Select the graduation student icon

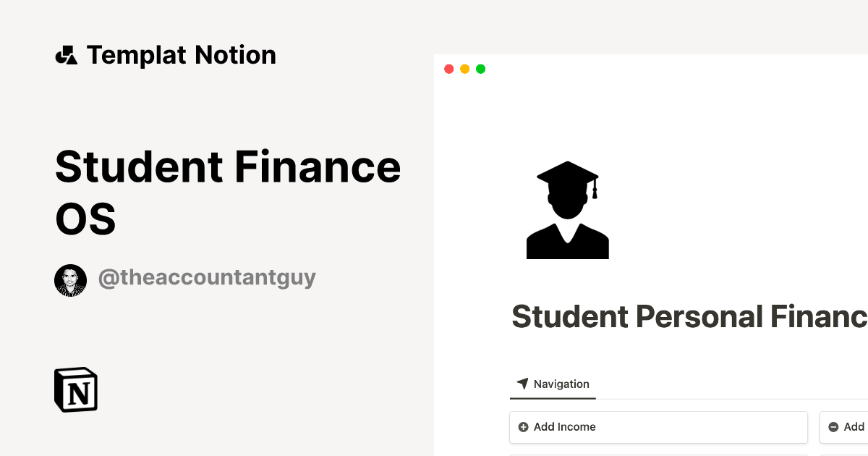(568, 210)
